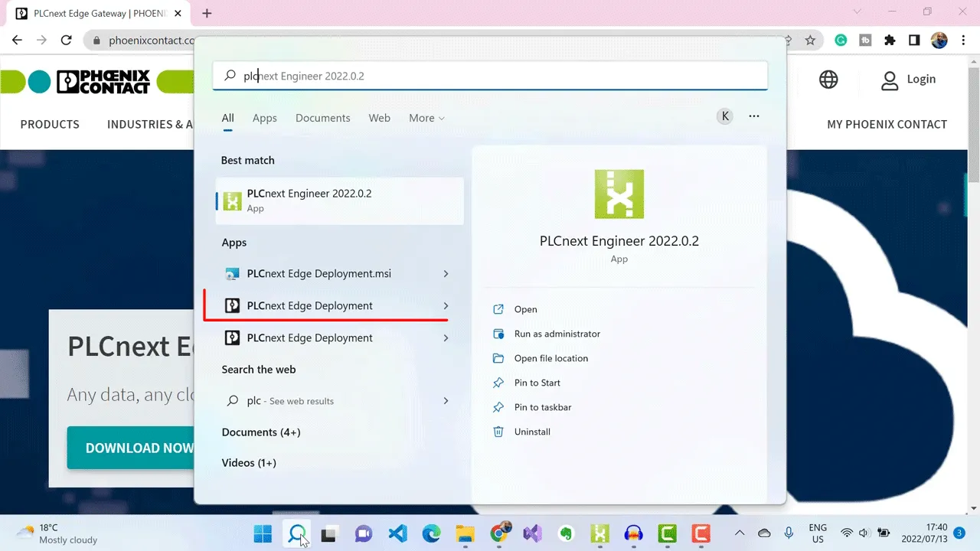
Task: Click the DOWNLOAD NOW button on the webpage
Action: (x=131, y=448)
